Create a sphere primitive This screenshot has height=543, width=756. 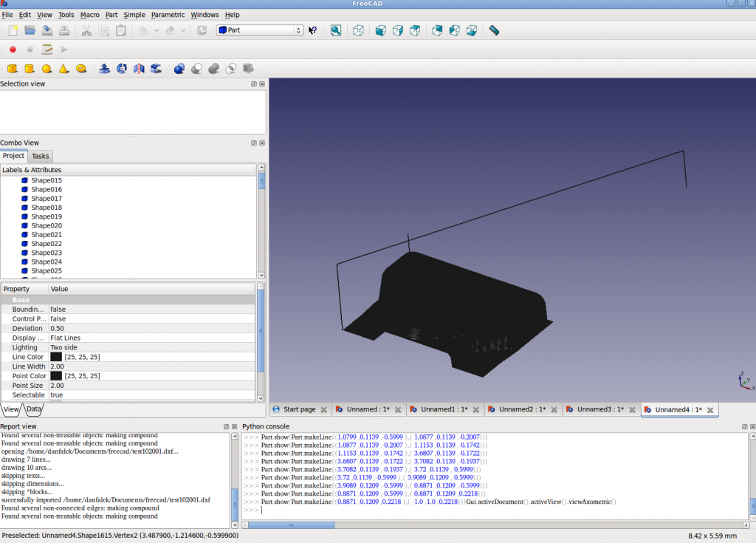[x=47, y=69]
